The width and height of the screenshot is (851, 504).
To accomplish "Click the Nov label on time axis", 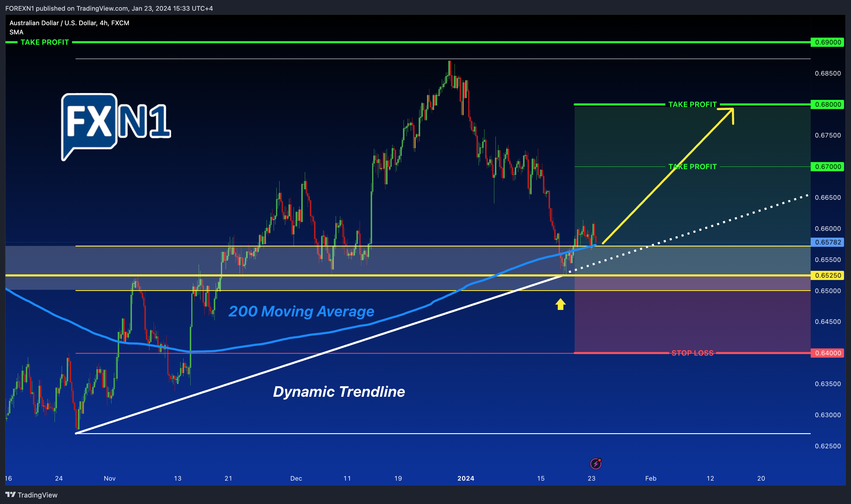I will [109, 478].
